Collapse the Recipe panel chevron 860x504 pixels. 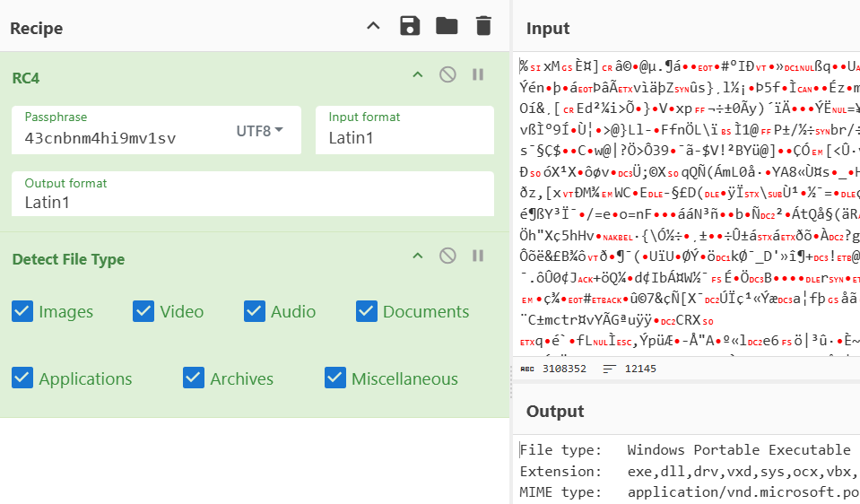(x=374, y=26)
